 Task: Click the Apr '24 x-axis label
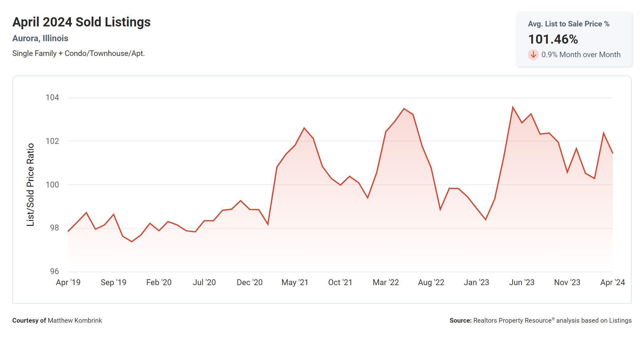612,282
